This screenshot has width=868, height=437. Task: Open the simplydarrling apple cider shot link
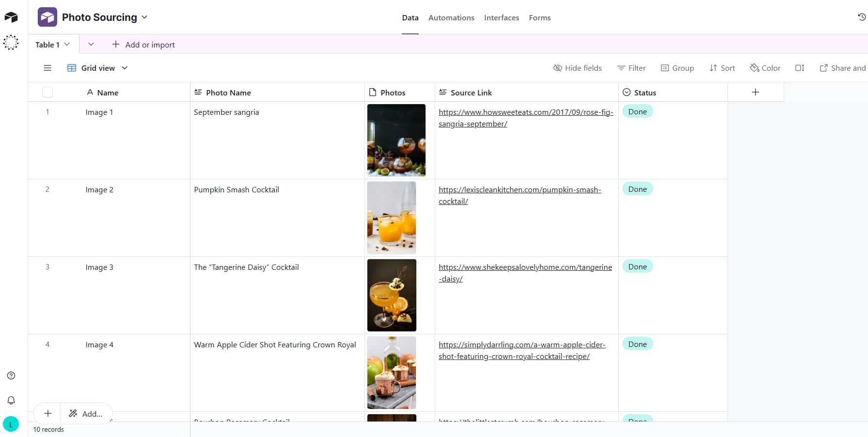click(522, 350)
